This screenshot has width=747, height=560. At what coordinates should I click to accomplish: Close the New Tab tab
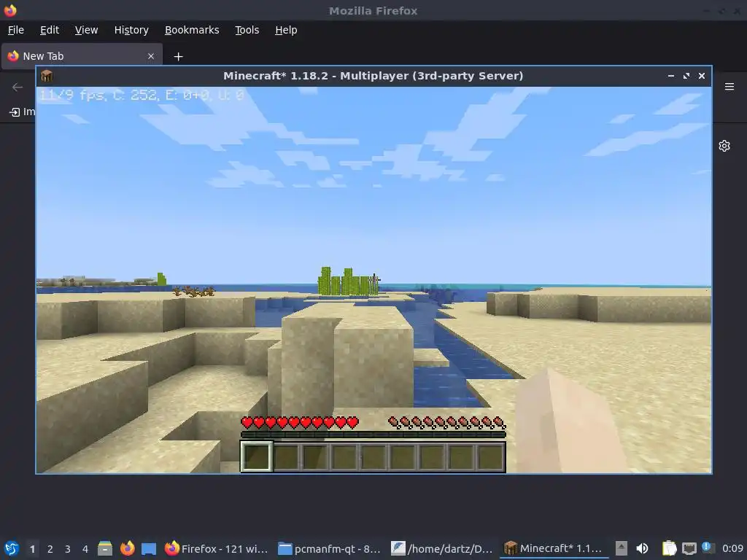150,56
